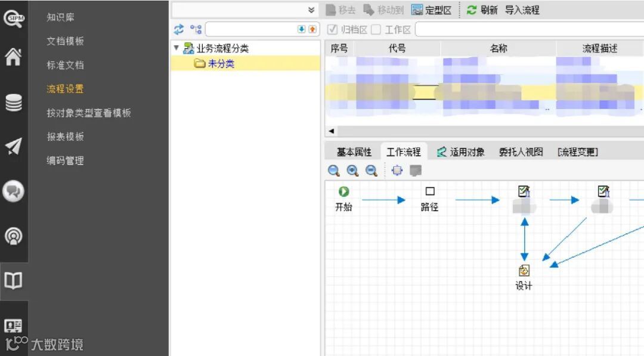Click the 移去 toolbar button
644x356 pixels.
(340, 10)
